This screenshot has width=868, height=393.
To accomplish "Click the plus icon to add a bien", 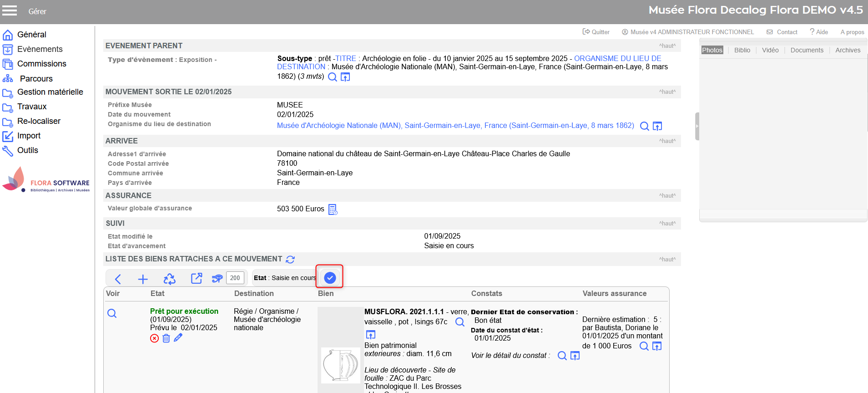I will [x=143, y=279].
